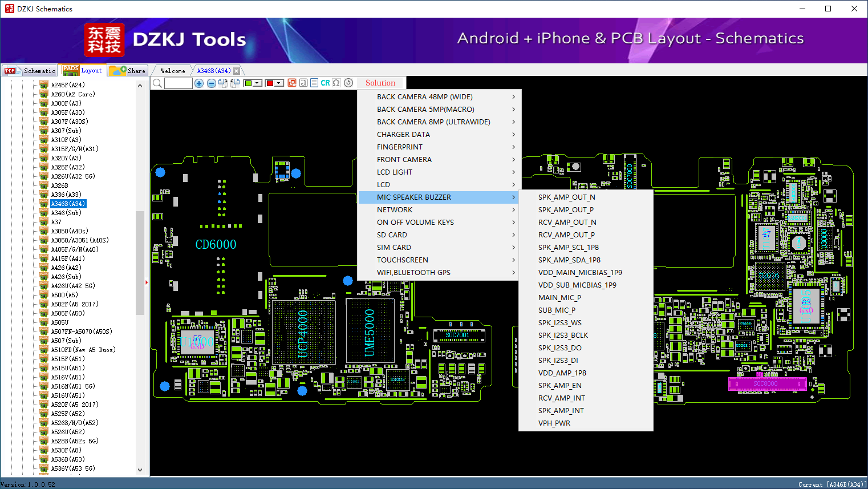The height and width of the screenshot is (489, 868).
Task: Select A510FD(New A5 Duos) tree item
Action: tap(83, 350)
